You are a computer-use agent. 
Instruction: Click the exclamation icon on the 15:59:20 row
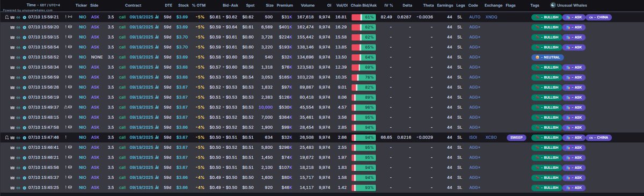(x=65, y=27)
